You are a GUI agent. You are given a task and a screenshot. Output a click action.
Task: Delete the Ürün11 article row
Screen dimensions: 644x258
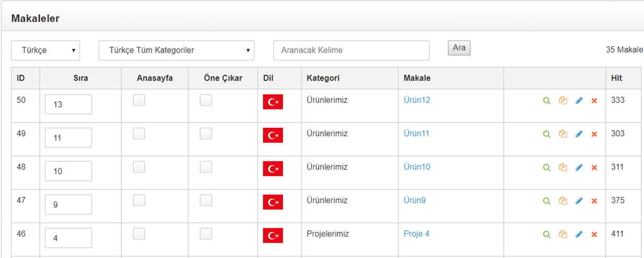594,134
